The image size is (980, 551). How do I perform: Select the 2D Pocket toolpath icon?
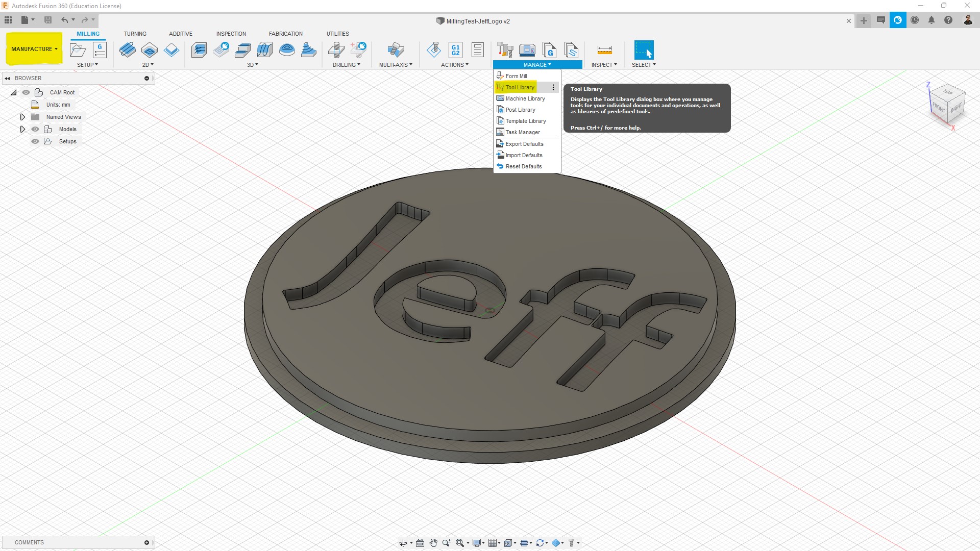tap(150, 50)
